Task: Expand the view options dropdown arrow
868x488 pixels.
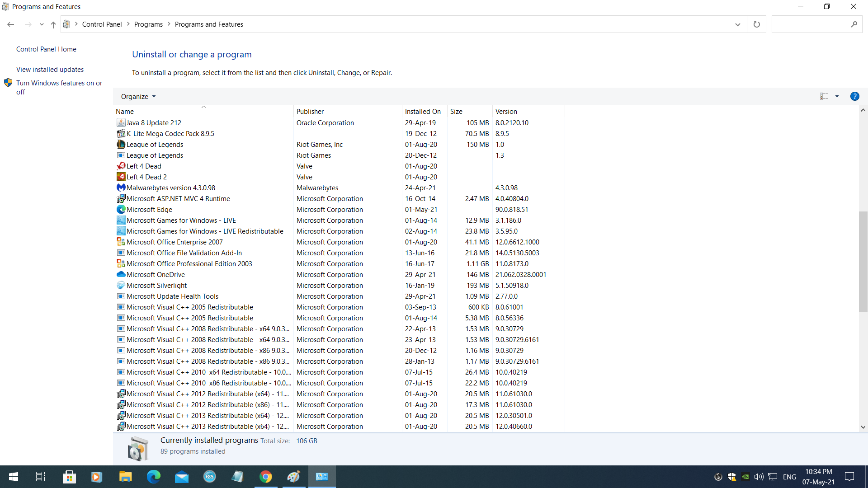Action: pyautogui.click(x=837, y=96)
